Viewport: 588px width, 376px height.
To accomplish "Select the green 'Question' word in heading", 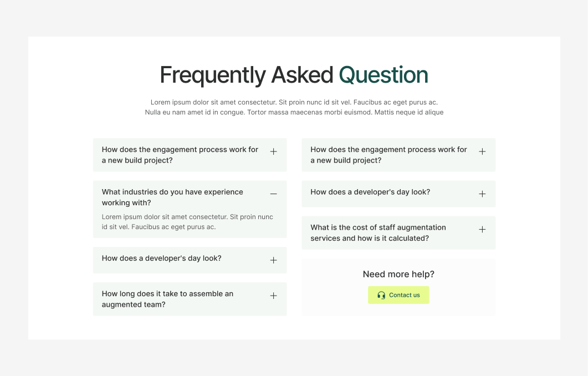I will pyautogui.click(x=383, y=74).
